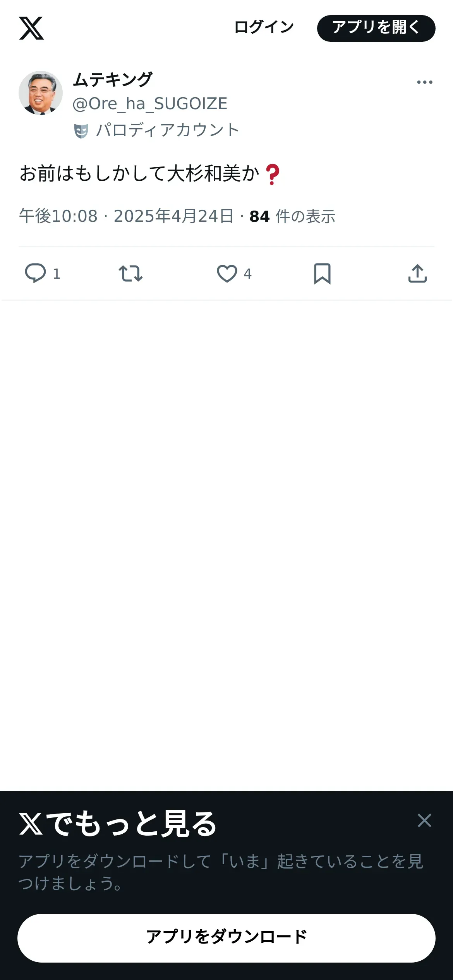Click the パロディアカウント label

(x=167, y=130)
